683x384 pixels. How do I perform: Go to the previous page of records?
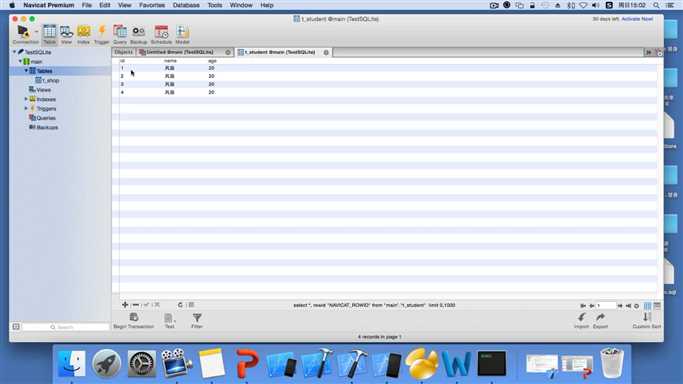pyautogui.click(x=592, y=306)
